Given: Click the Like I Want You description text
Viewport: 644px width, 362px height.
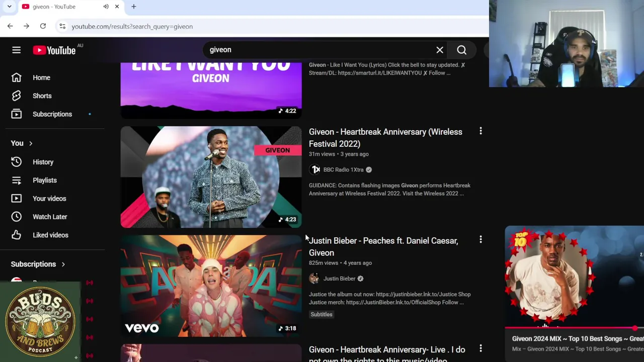Looking at the screenshot, I should 386,69.
